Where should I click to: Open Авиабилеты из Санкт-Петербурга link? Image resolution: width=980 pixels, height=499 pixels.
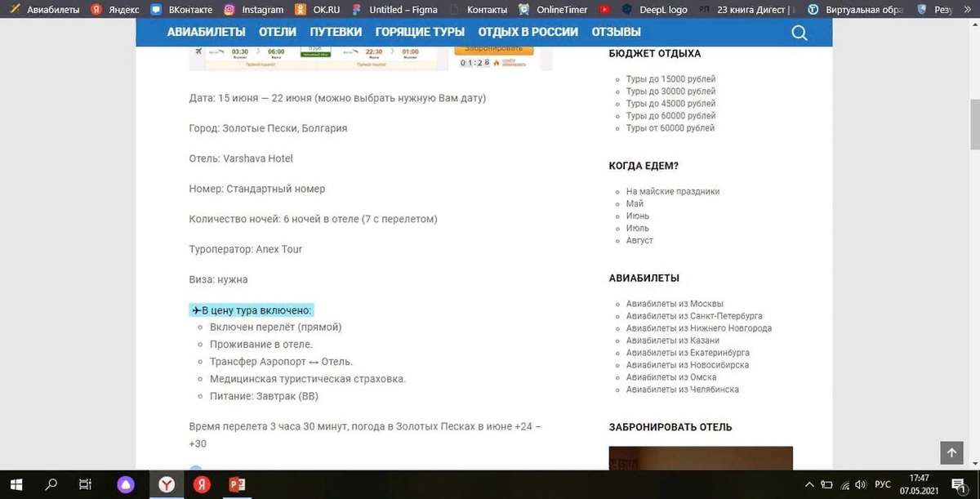pyautogui.click(x=694, y=316)
